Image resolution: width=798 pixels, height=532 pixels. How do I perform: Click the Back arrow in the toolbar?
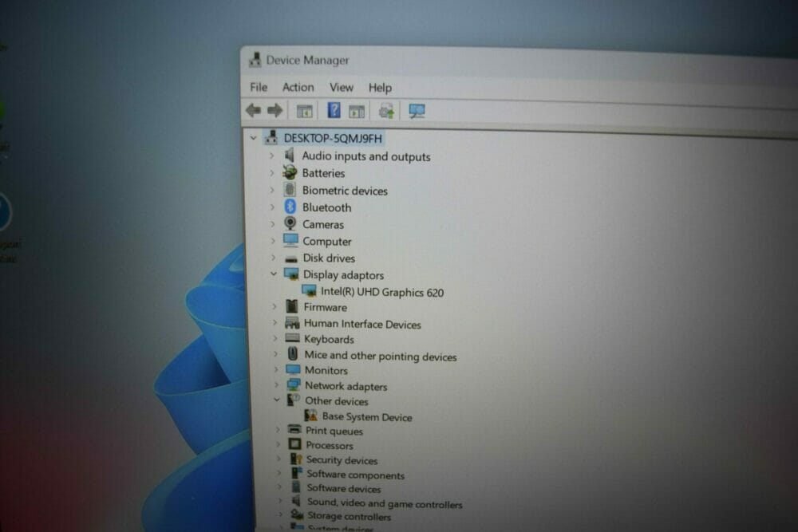[x=254, y=110]
